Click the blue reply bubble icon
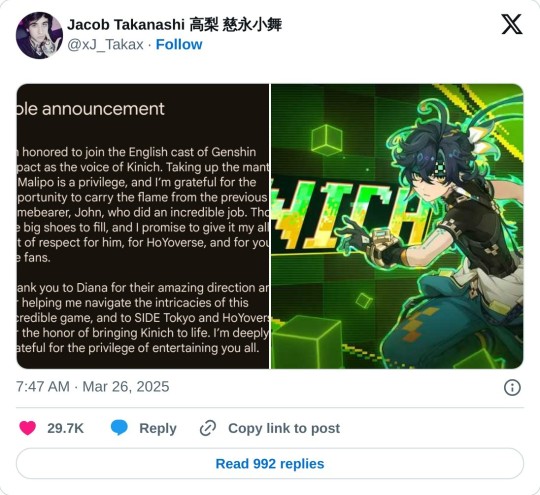Image resolution: width=540 pixels, height=495 pixels. point(119,428)
